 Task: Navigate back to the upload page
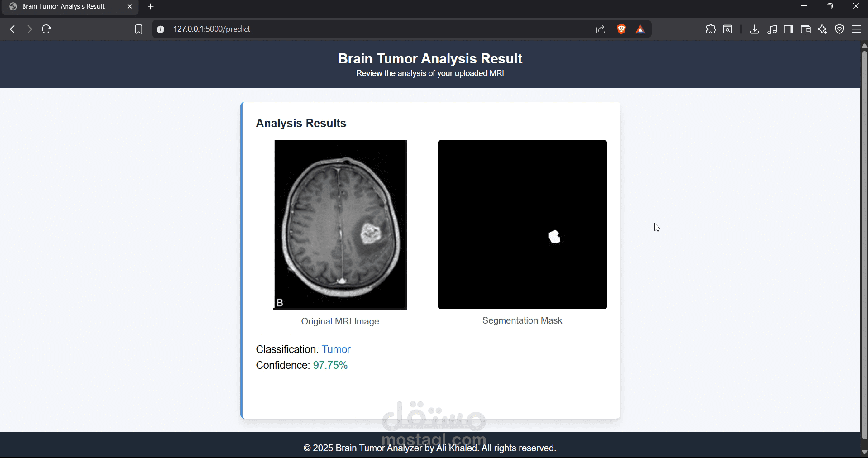(12, 29)
